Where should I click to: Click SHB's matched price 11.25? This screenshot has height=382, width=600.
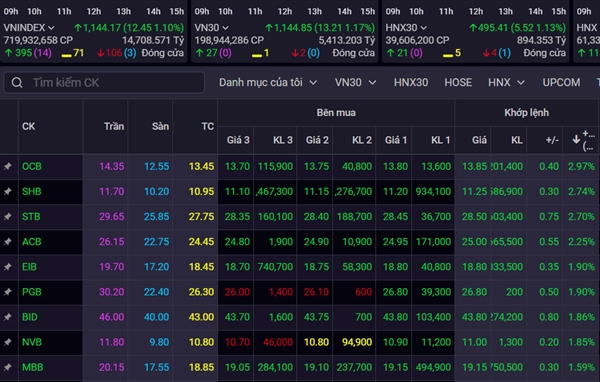(x=474, y=191)
